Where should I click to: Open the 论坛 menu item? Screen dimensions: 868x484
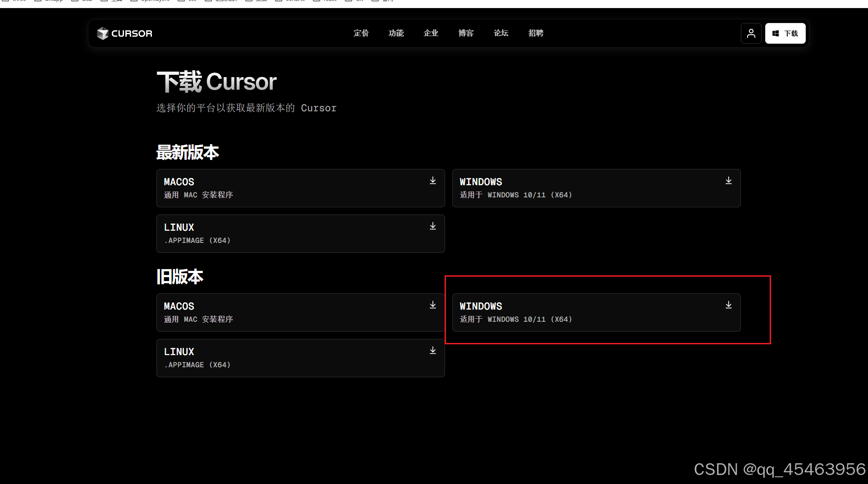coord(501,33)
